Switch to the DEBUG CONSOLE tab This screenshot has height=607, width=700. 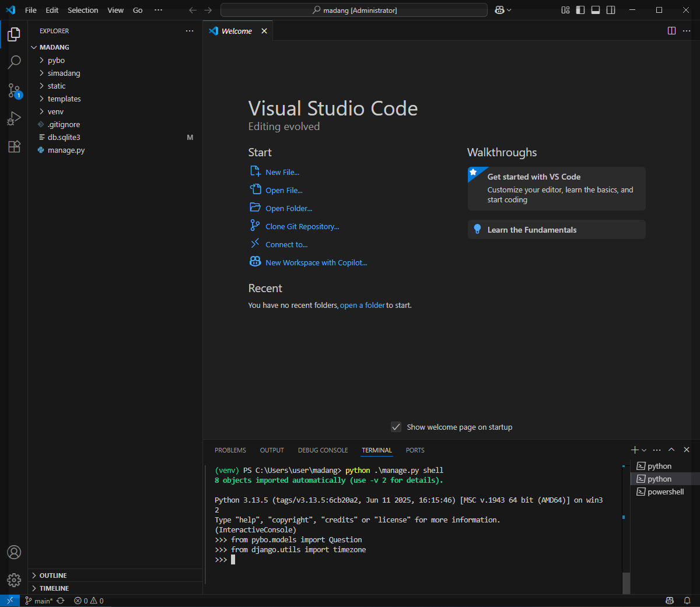(323, 450)
